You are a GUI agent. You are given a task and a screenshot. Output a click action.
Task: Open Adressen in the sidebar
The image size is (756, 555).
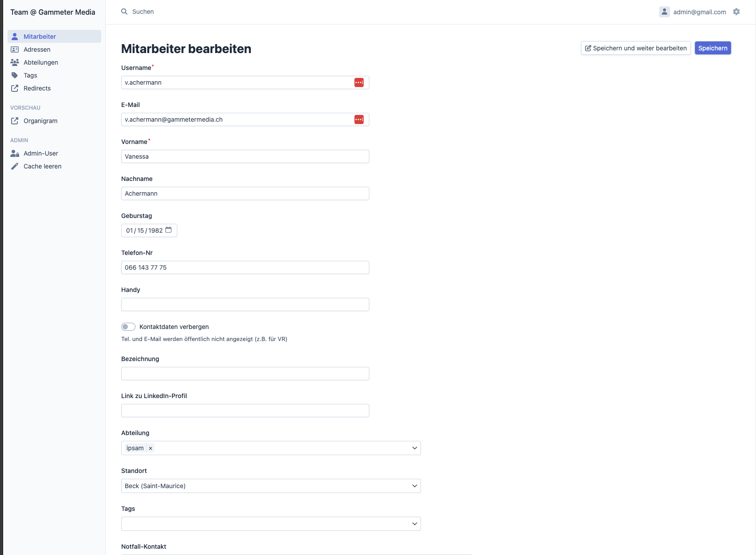(x=37, y=49)
